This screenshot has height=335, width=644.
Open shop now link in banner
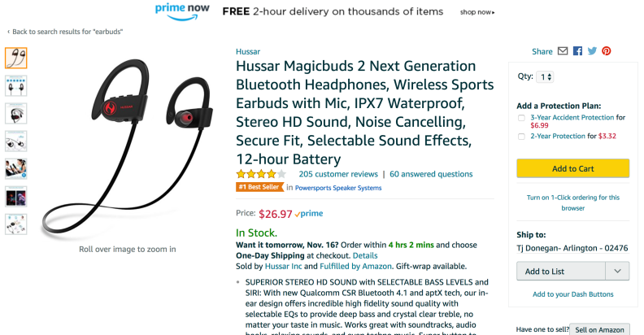coord(477,12)
